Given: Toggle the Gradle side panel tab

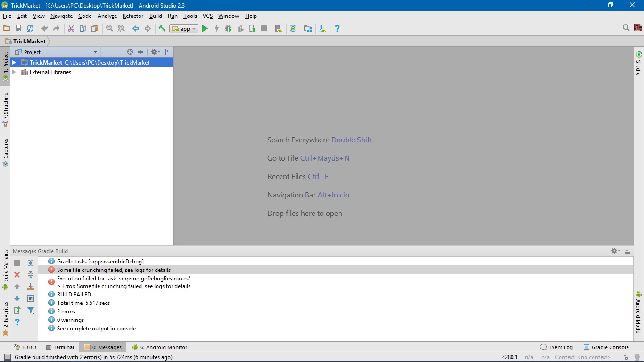Looking at the screenshot, I should point(639,64).
